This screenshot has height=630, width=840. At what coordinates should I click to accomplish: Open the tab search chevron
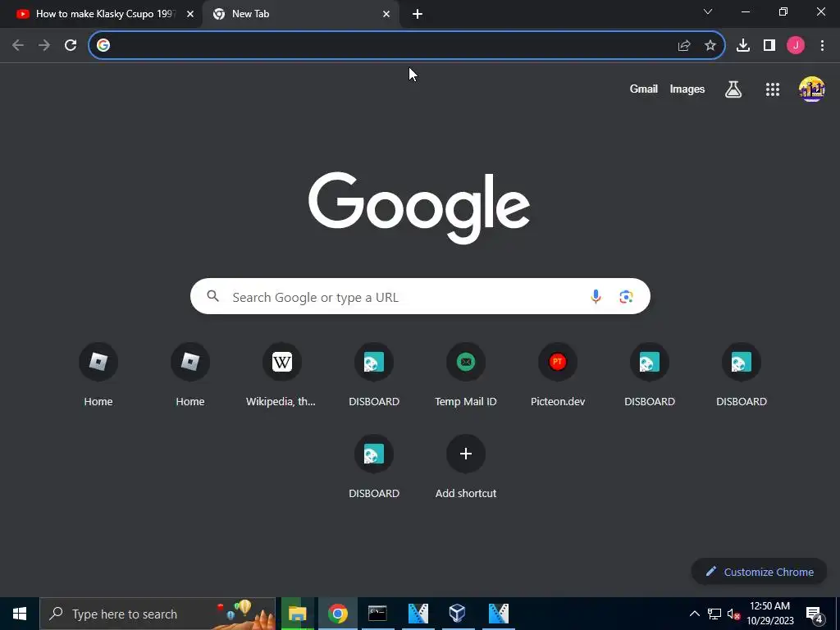[x=708, y=11]
